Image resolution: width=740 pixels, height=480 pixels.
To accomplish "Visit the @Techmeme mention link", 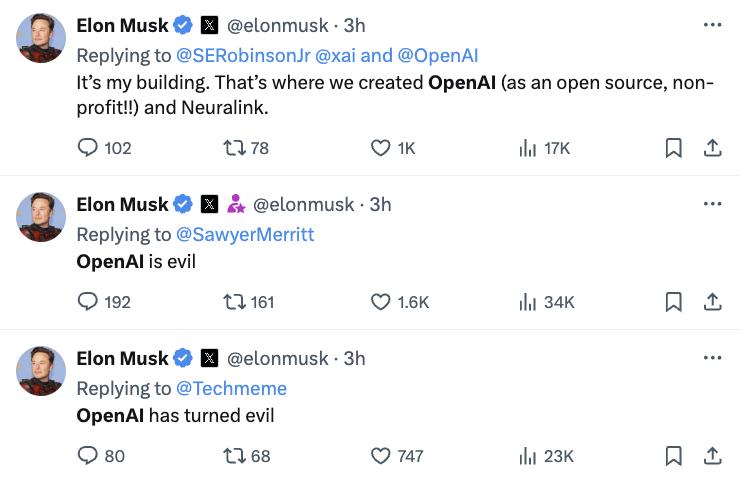I will 231,388.
